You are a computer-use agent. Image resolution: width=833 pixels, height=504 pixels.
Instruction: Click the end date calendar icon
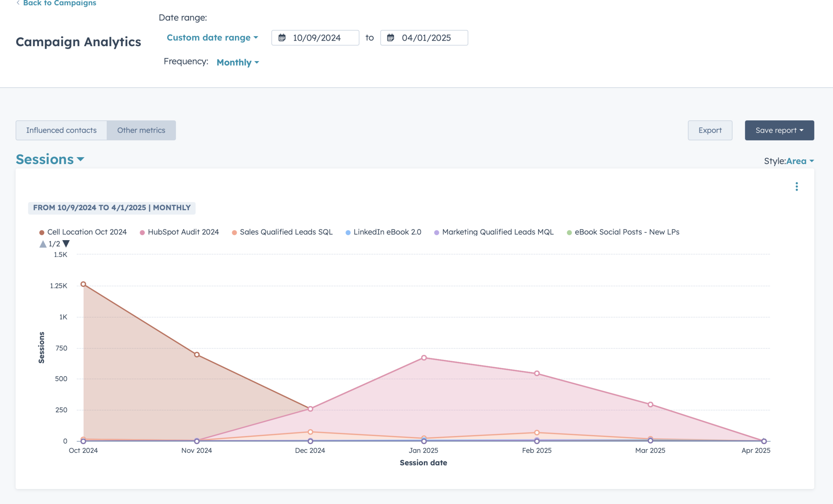coord(390,37)
